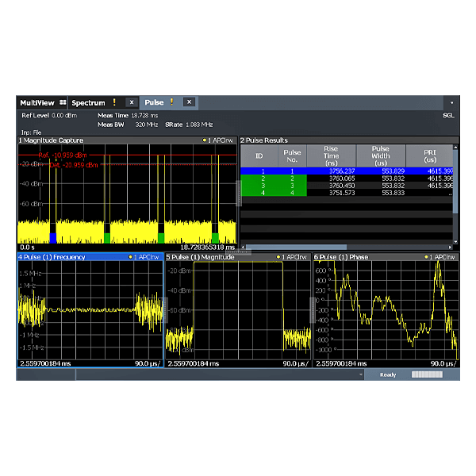476x476 pixels.
Task: Click rise time value 3760.065
Action: pos(342,178)
